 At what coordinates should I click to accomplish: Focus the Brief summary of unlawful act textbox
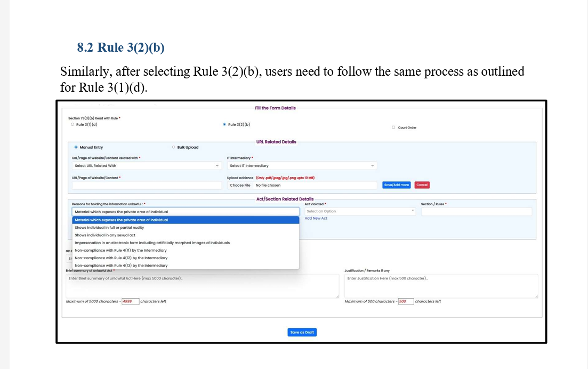pyautogui.click(x=202, y=286)
